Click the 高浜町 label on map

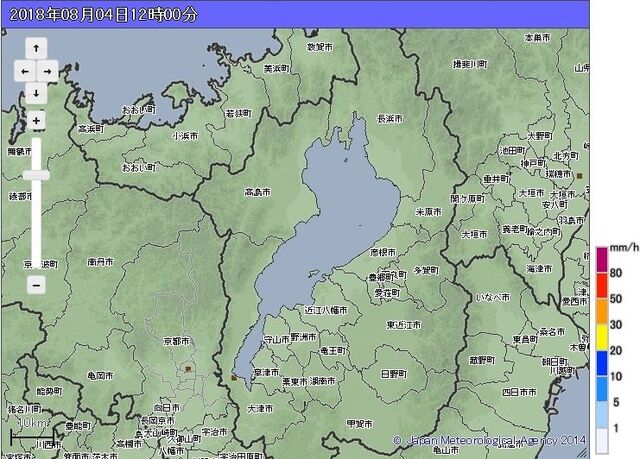click(91, 129)
